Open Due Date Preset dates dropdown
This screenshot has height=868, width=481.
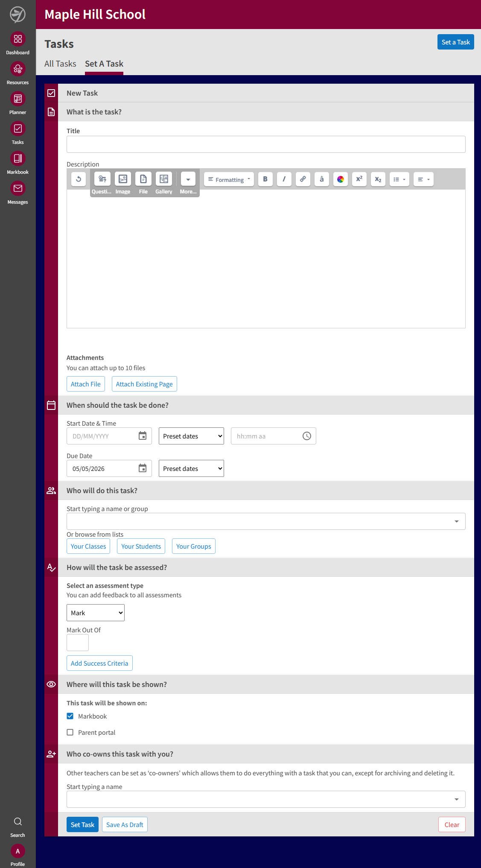[191, 468]
